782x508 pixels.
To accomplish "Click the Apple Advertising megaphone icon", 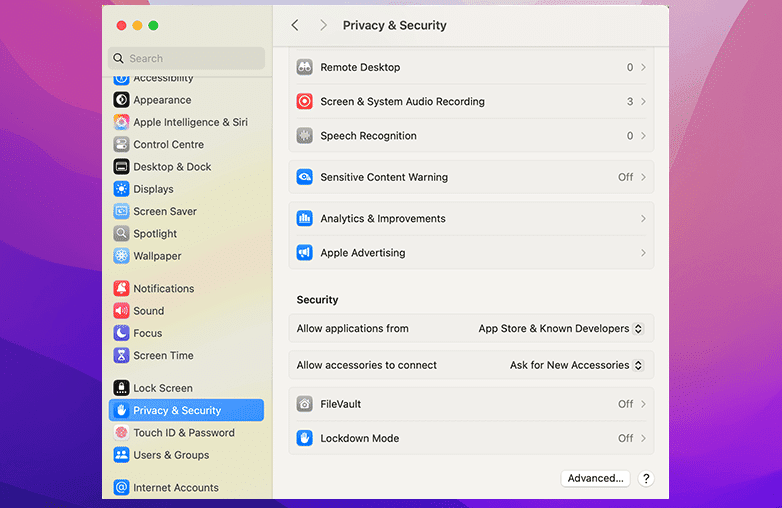I will 305,253.
